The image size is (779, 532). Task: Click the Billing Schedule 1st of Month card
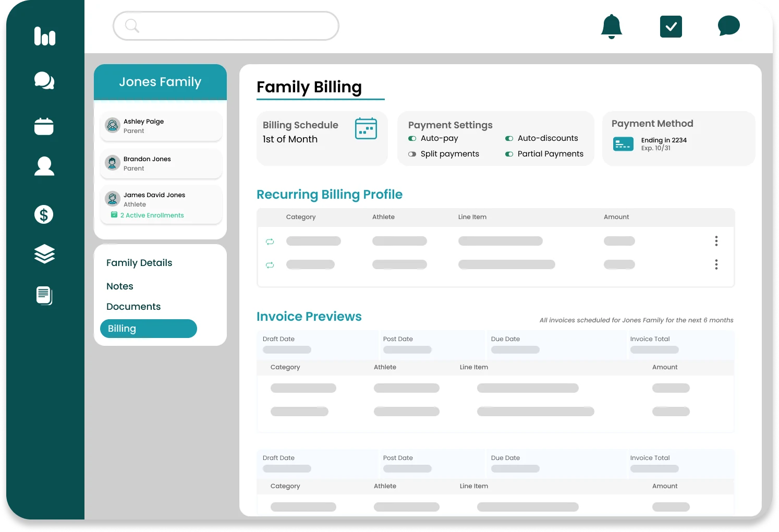point(322,138)
